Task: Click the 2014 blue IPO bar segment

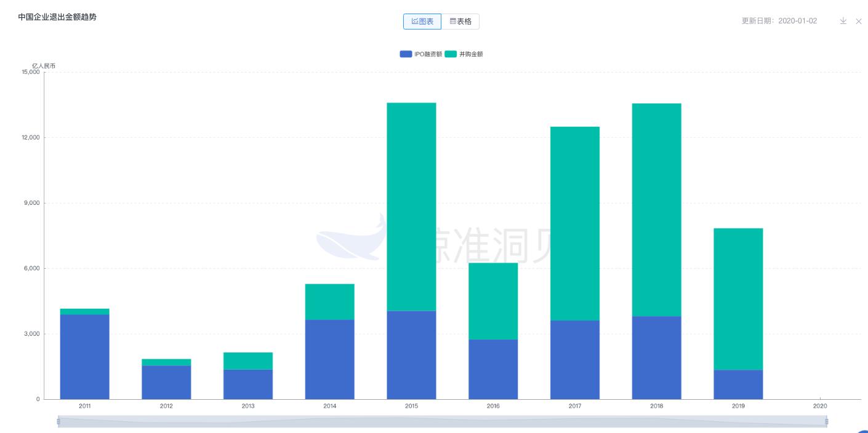Action: point(330,359)
